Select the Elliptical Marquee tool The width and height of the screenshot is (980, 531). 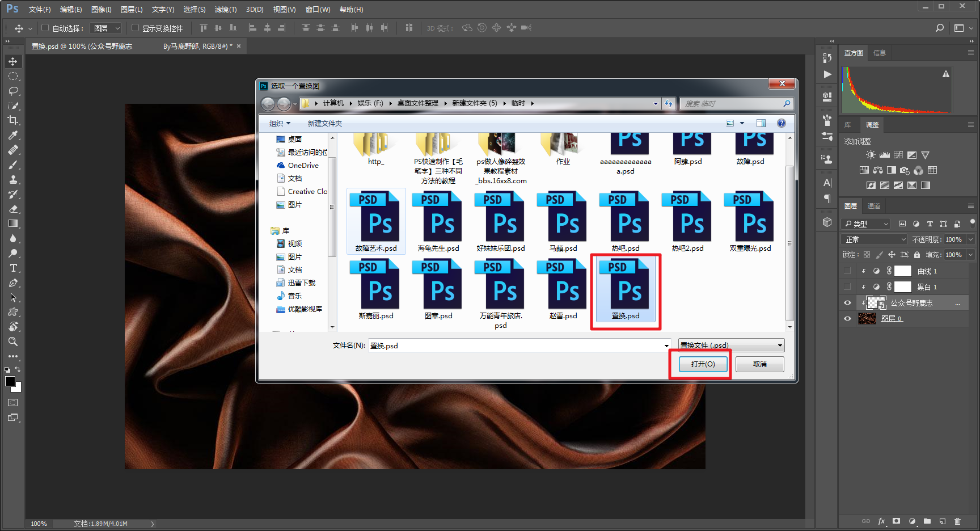(x=12, y=76)
